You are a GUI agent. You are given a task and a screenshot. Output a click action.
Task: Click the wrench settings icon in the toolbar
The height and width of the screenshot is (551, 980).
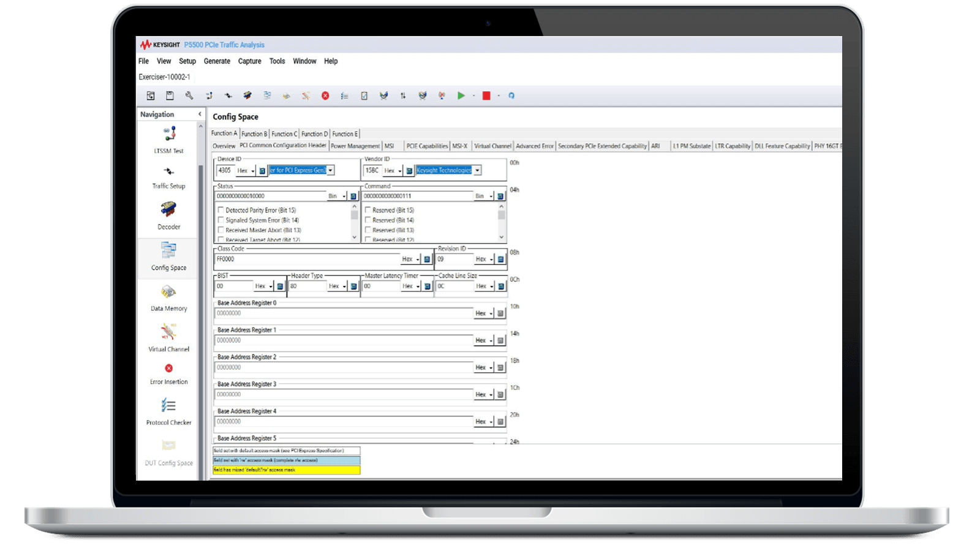(x=189, y=96)
